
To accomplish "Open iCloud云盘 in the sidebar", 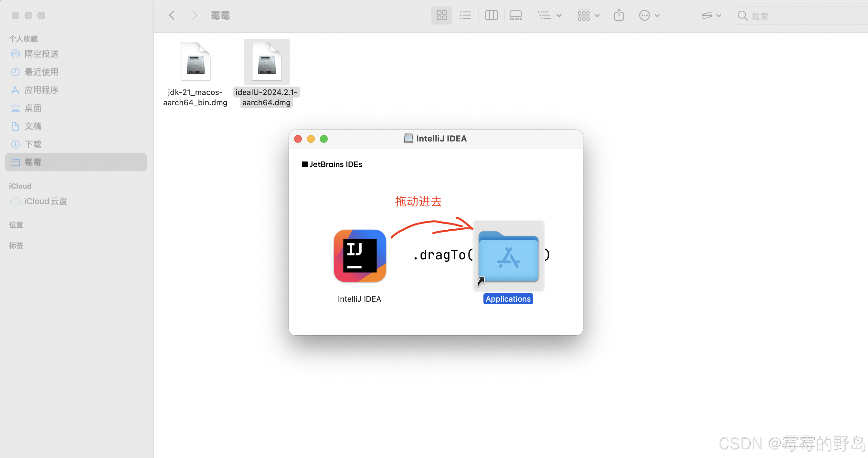I will click(x=46, y=201).
